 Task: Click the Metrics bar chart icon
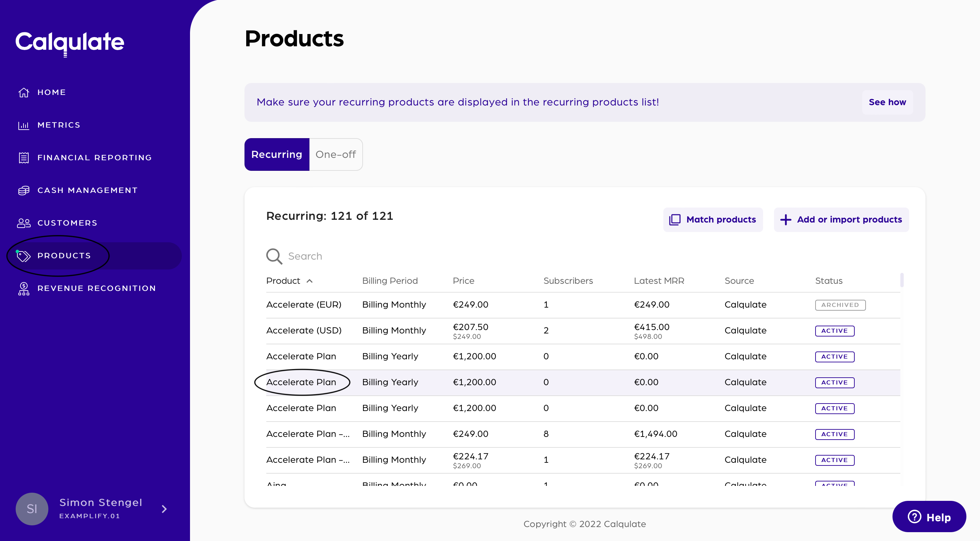(x=23, y=125)
